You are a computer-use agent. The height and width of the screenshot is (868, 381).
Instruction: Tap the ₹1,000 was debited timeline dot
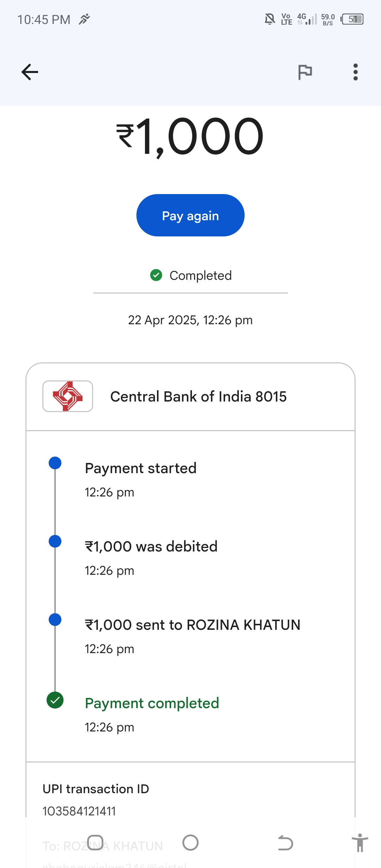coord(55,541)
